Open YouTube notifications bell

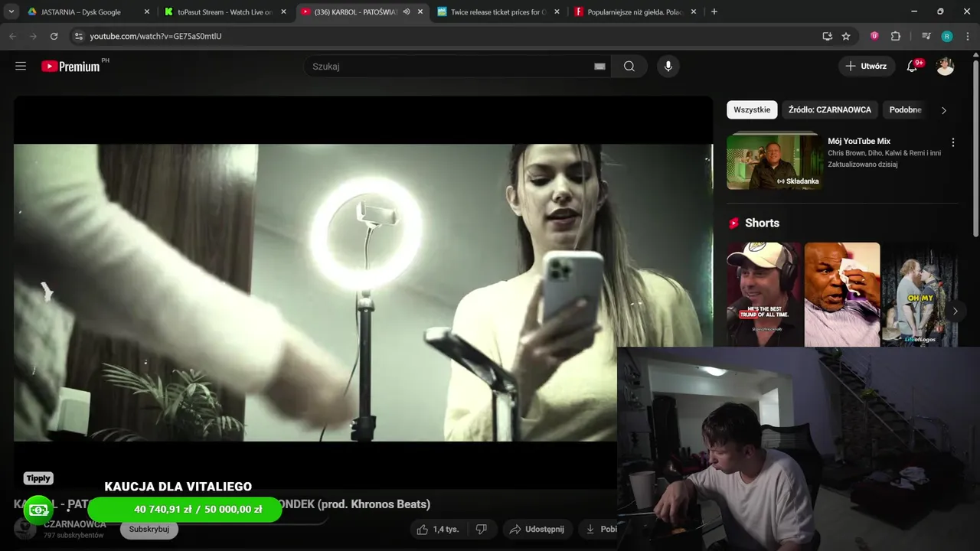pyautogui.click(x=912, y=67)
